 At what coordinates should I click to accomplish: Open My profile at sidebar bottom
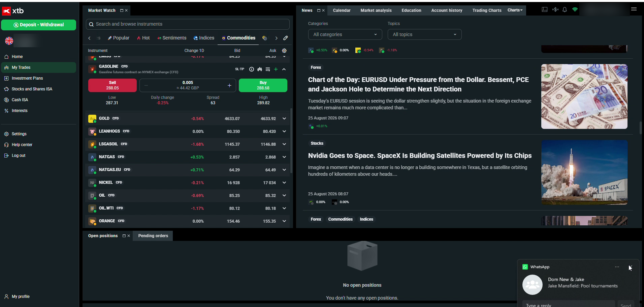(x=38, y=297)
